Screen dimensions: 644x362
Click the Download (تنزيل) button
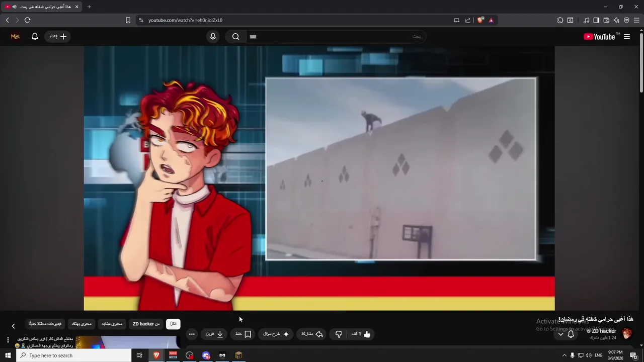(x=214, y=334)
